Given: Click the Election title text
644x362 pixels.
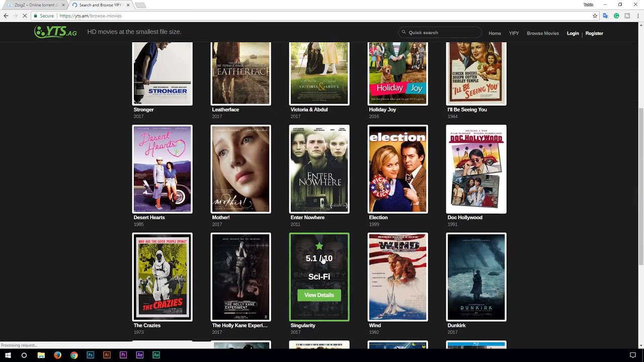Looking at the screenshot, I should [x=378, y=218].
